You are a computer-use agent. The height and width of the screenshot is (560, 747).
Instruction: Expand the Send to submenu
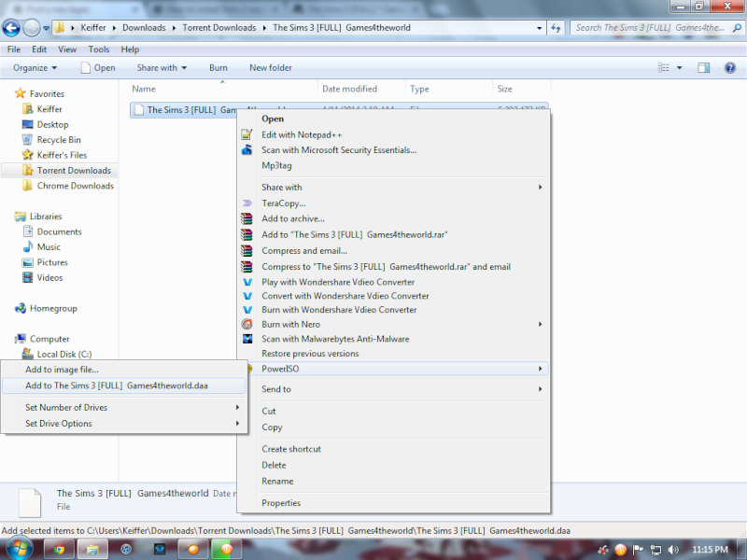point(541,389)
